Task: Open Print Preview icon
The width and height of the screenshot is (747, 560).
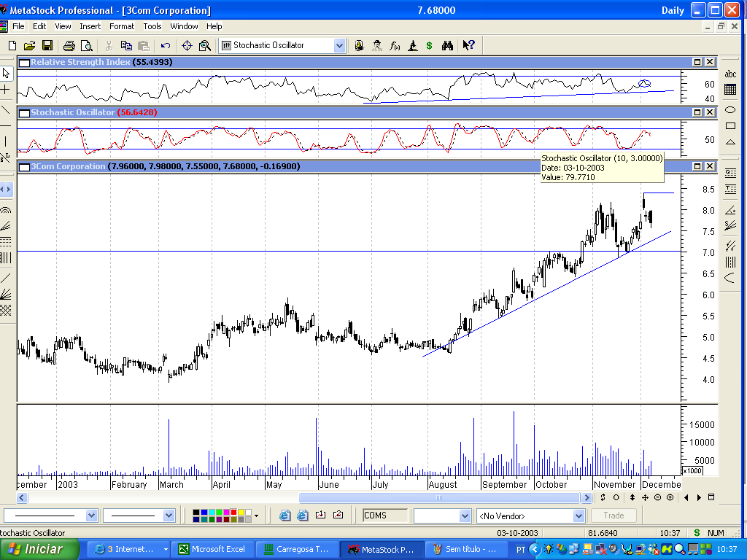Action: (87, 46)
